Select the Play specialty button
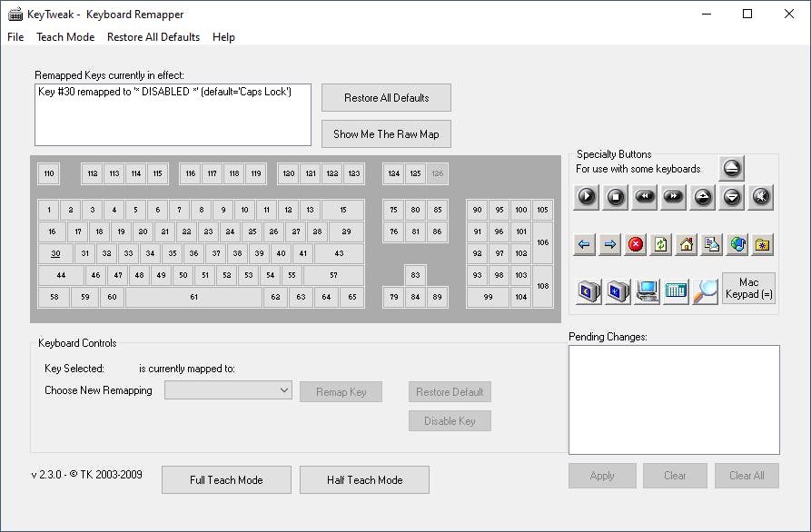 (586, 196)
